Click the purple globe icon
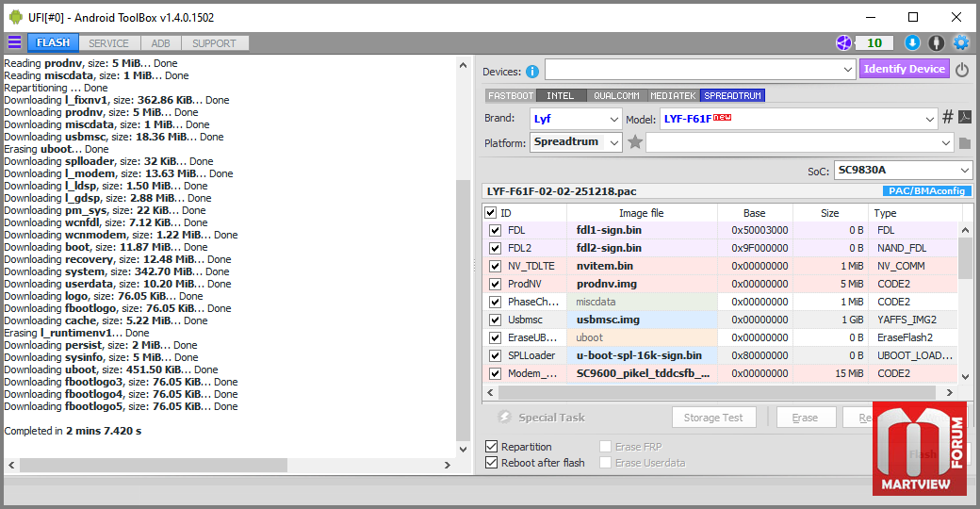Screen dimensions: 980x509 [843, 42]
